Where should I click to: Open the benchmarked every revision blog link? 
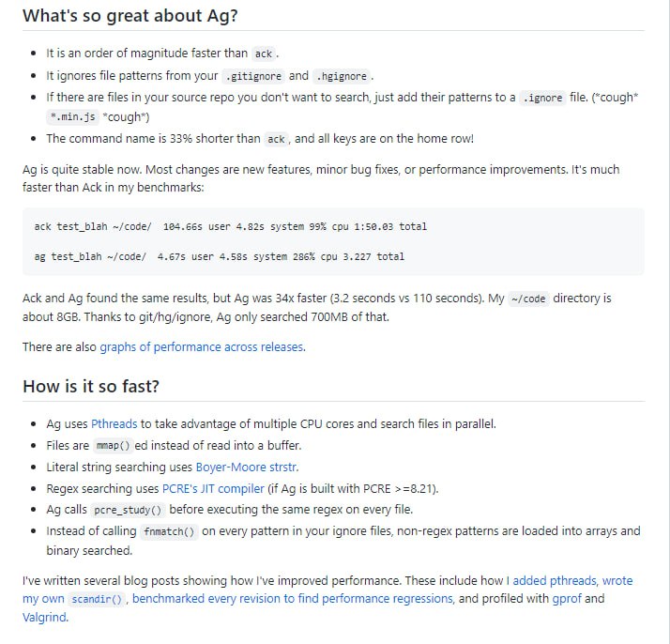pyautogui.click(x=294, y=598)
